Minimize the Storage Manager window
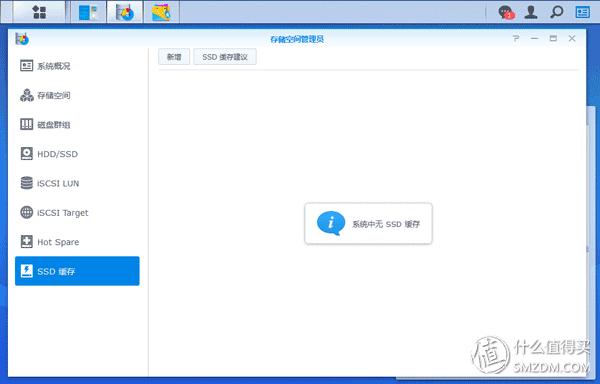 [535, 38]
